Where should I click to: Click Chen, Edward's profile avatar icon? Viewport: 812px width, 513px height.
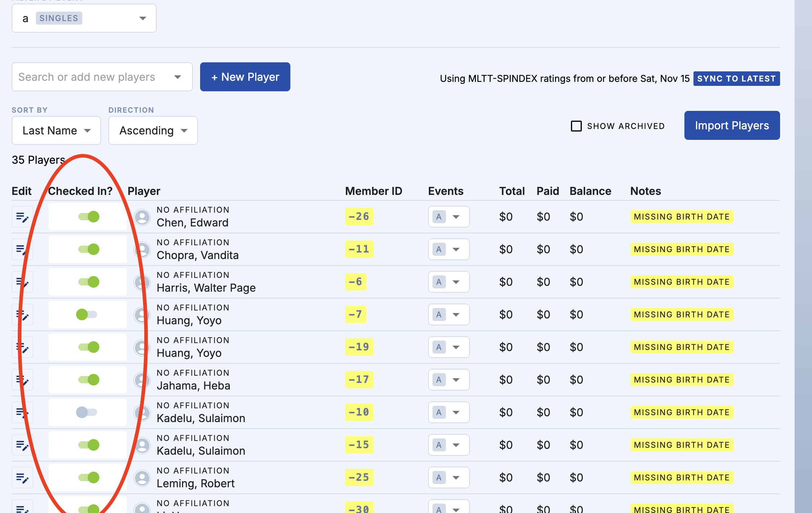(142, 216)
